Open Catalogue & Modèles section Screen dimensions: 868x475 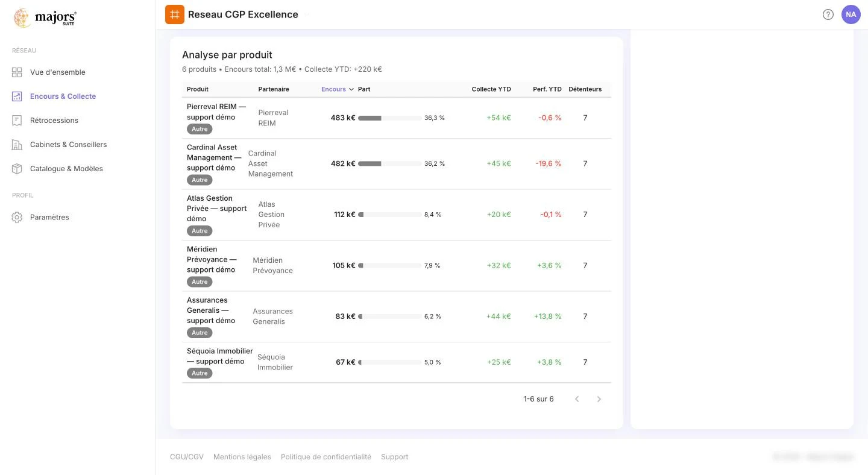pos(66,169)
